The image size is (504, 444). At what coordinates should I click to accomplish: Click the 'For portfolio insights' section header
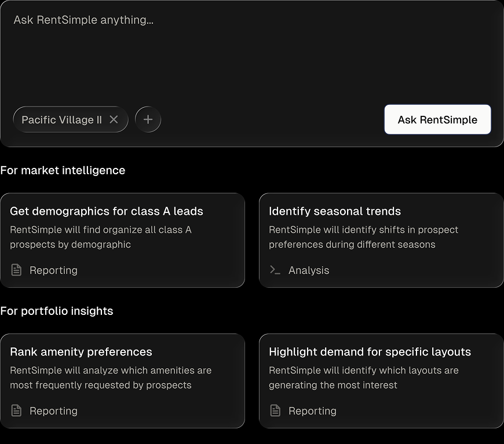point(57,311)
